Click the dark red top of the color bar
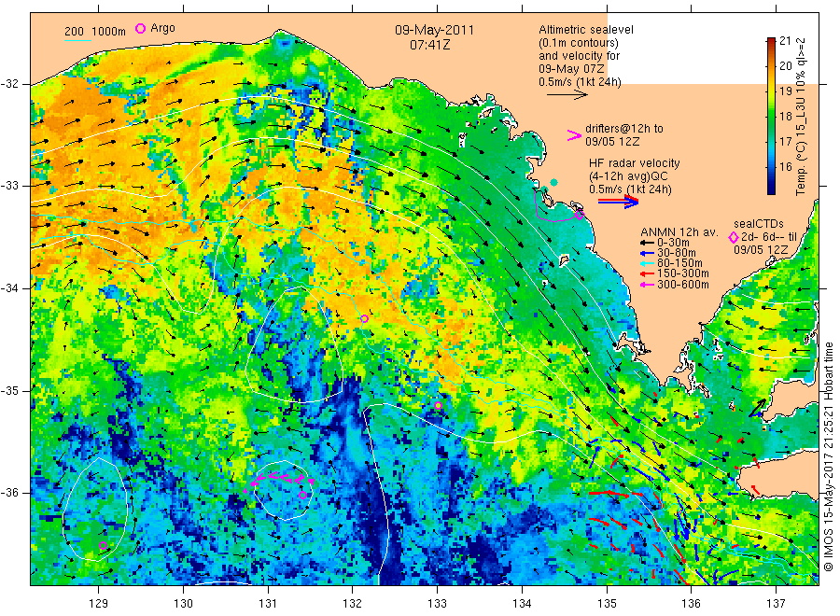The height and width of the screenshot is (616, 840). (x=771, y=41)
